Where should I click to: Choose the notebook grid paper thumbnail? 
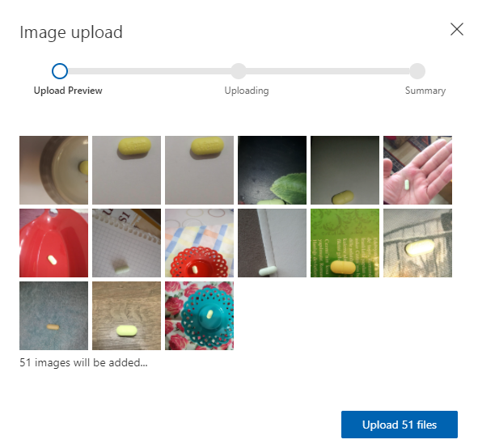click(x=126, y=243)
